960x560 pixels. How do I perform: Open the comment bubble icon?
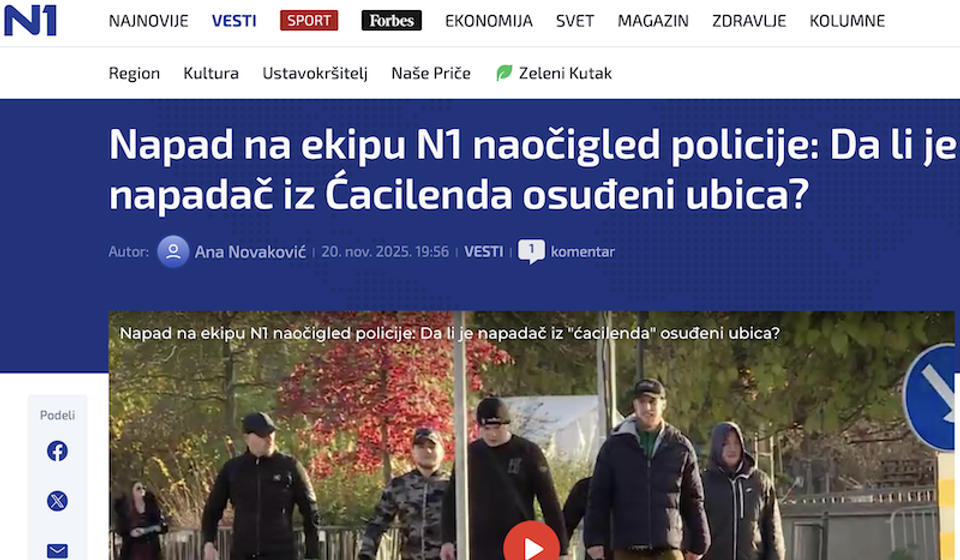pos(531,251)
